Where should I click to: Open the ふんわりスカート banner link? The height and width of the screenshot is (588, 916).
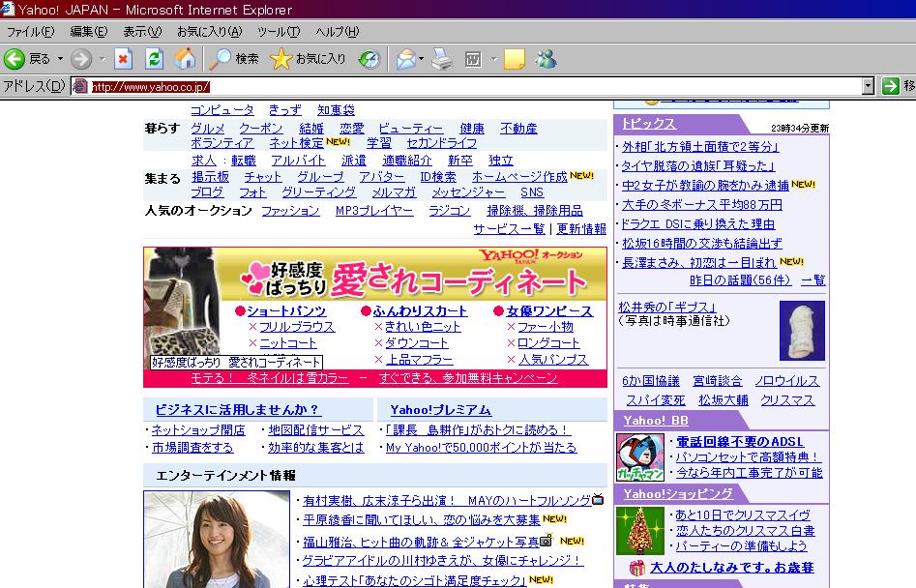420,311
